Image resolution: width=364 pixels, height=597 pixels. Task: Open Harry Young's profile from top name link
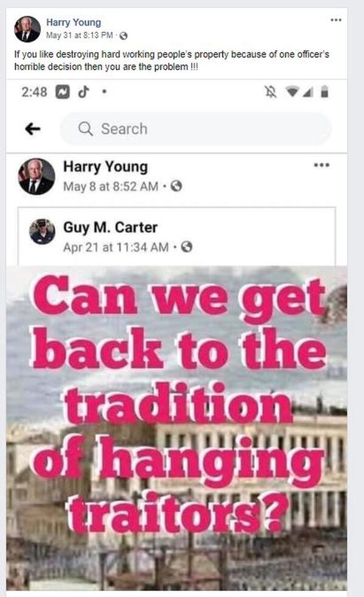tap(73, 22)
